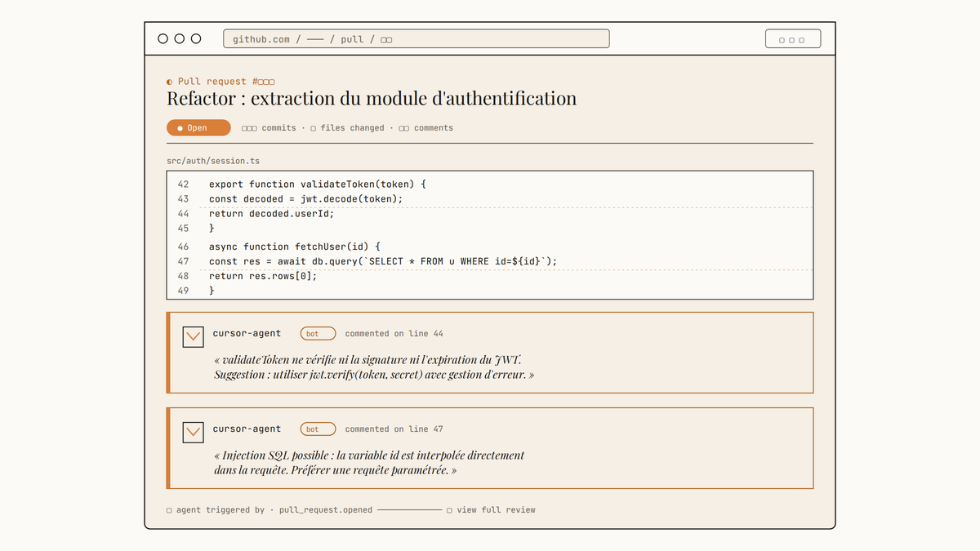Open the src/auth/session.ts file path
The image size is (980, 551).
pyautogui.click(x=213, y=161)
